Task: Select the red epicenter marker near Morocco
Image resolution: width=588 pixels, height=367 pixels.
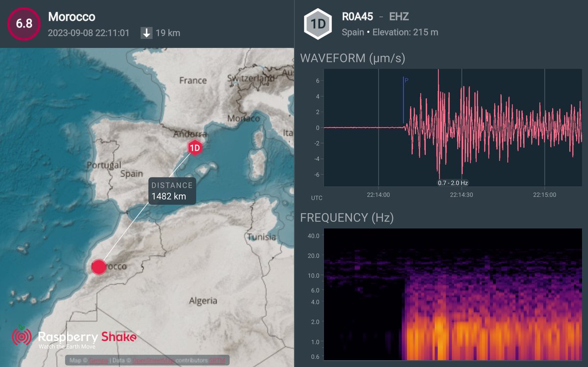Action: [x=99, y=266]
